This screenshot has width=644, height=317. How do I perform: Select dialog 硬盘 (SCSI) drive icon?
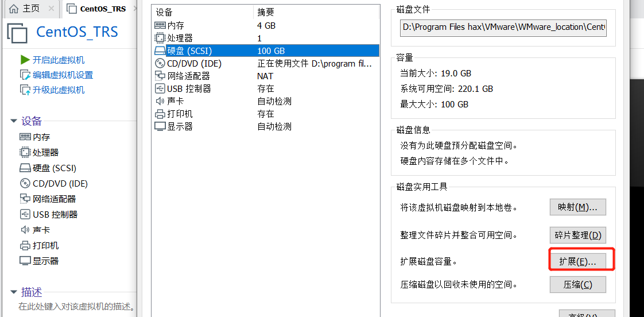pyautogui.click(x=160, y=51)
